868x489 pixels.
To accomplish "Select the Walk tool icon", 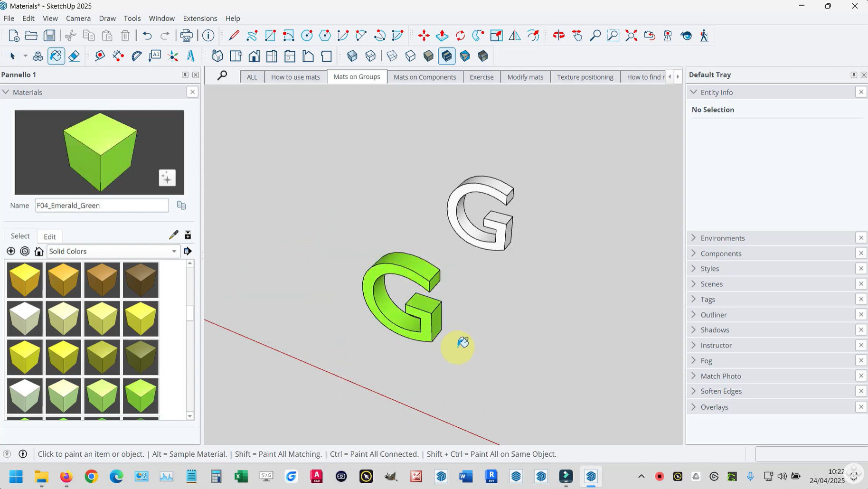I will click(704, 36).
